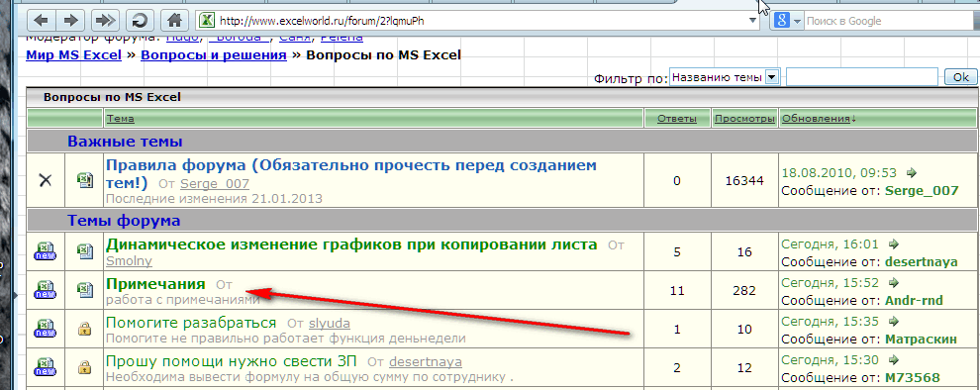Click the views count 282
Viewport: 980px width, 390px height.
[745, 291]
